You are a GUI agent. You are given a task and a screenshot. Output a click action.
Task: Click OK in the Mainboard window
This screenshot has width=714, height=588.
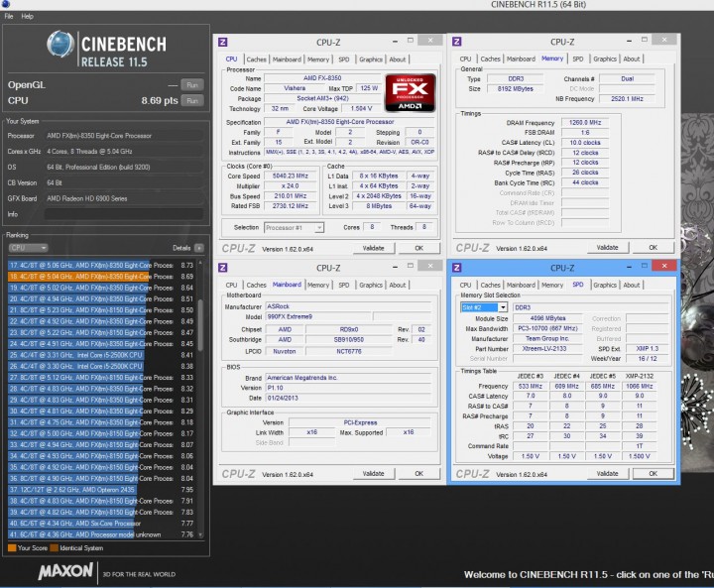[x=418, y=474]
